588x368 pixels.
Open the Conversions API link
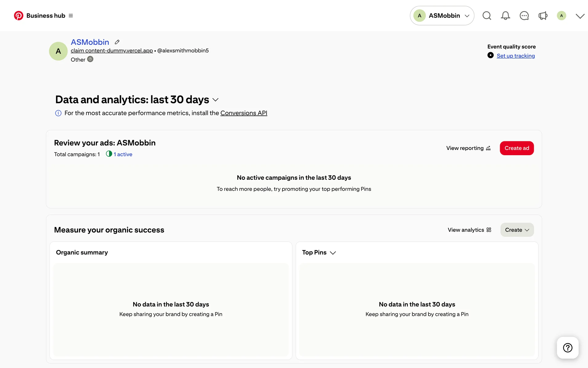[244, 113]
